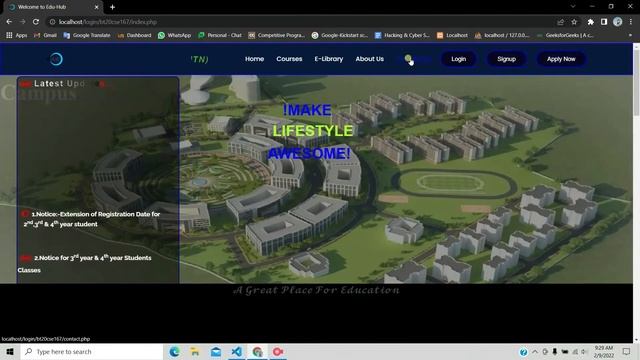Open Courses in site navigation
The width and height of the screenshot is (640, 360).
point(289,59)
